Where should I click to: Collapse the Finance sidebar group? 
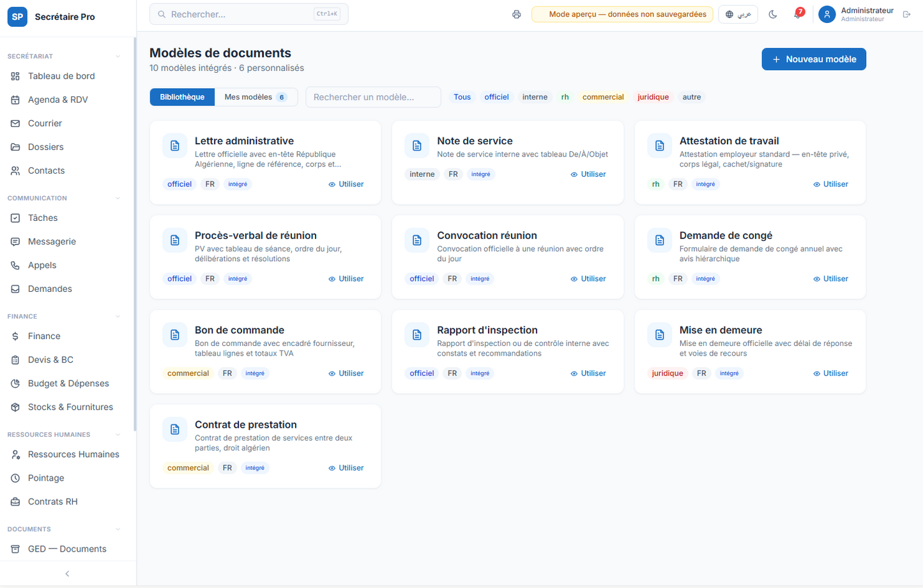[x=118, y=316]
